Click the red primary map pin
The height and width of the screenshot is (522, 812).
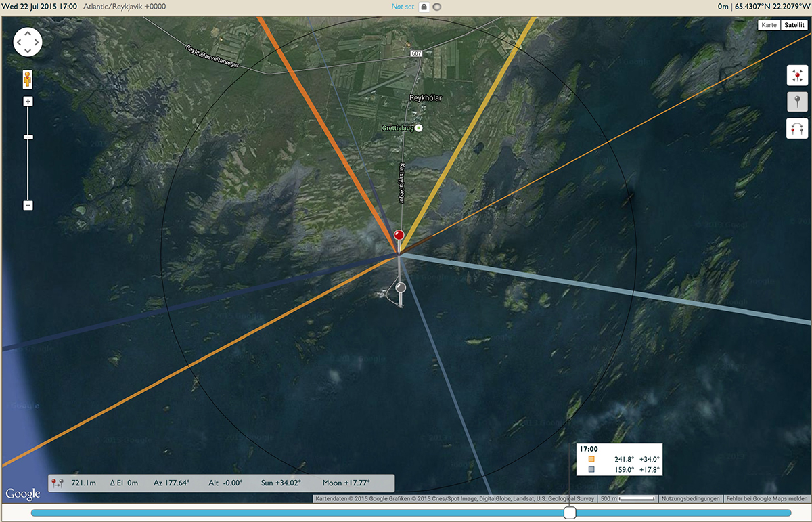point(399,236)
